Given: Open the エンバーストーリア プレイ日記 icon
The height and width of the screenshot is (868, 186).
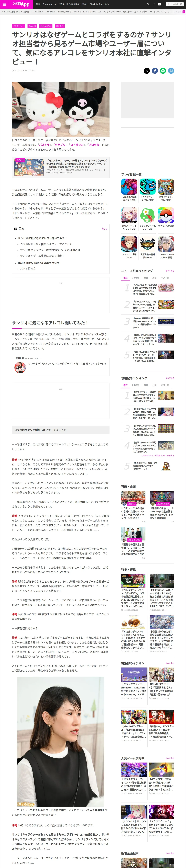Looking at the screenshot, I should tap(166, 244).
